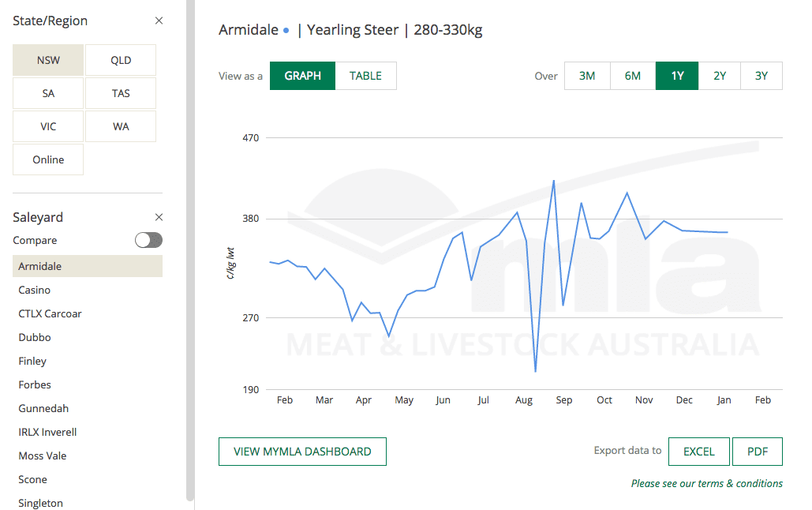Click the 'Yearling Steer' heading text
The image size is (812, 510).
(x=353, y=30)
